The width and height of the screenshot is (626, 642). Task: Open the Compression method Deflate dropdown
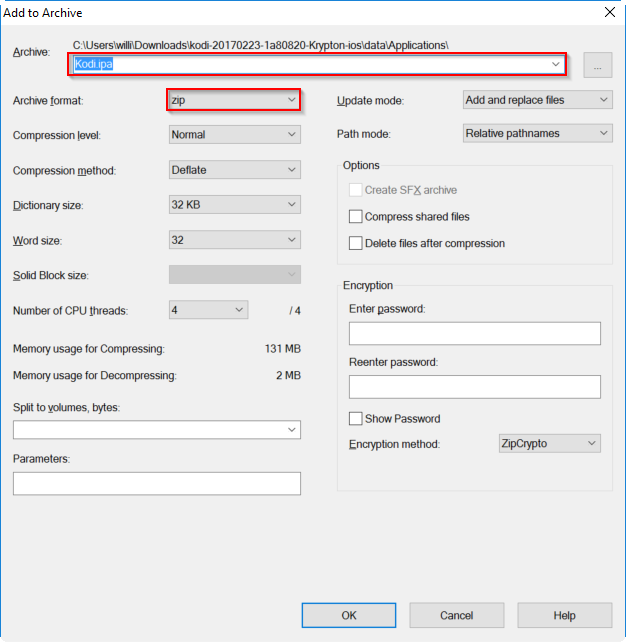234,170
